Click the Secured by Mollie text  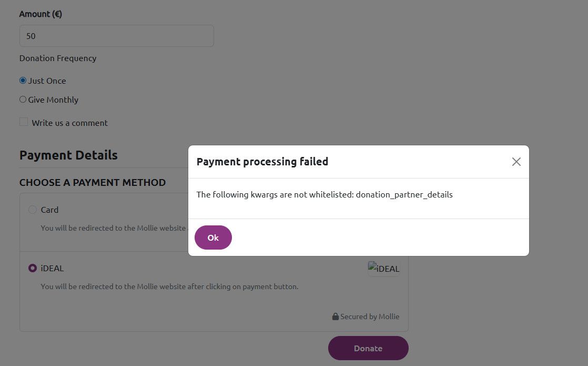click(370, 316)
